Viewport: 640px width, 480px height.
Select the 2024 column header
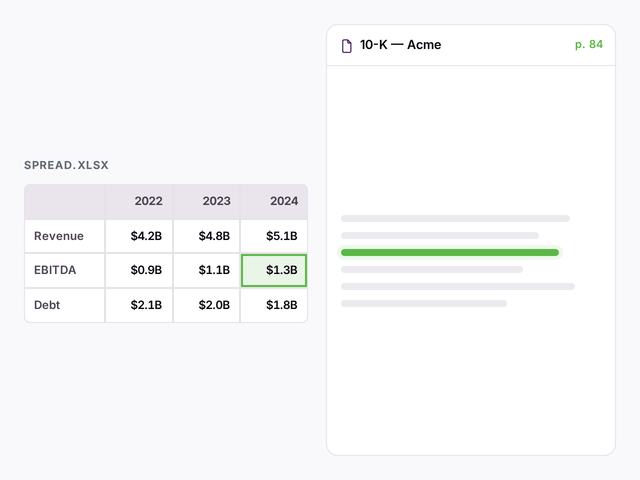(x=274, y=201)
